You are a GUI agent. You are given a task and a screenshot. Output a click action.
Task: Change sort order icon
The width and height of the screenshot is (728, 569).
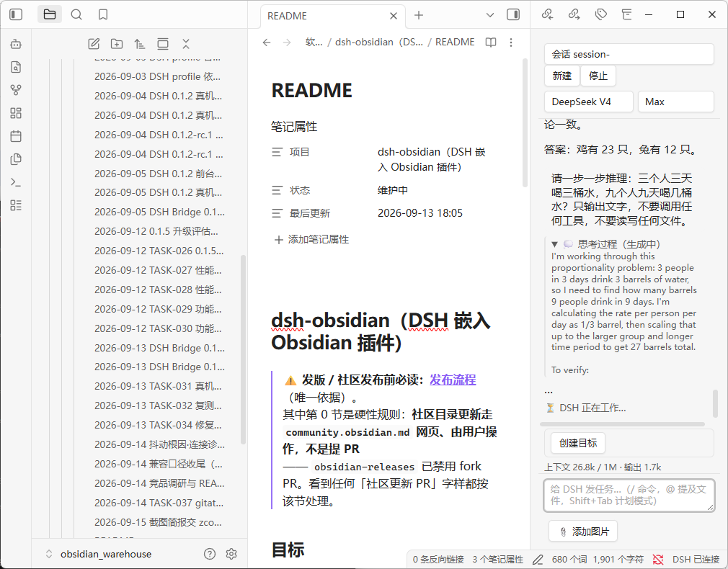(140, 44)
